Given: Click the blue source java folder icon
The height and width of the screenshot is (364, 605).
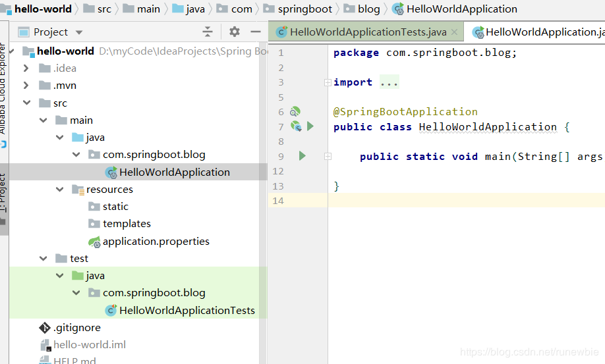Looking at the screenshot, I should pos(78,137).
